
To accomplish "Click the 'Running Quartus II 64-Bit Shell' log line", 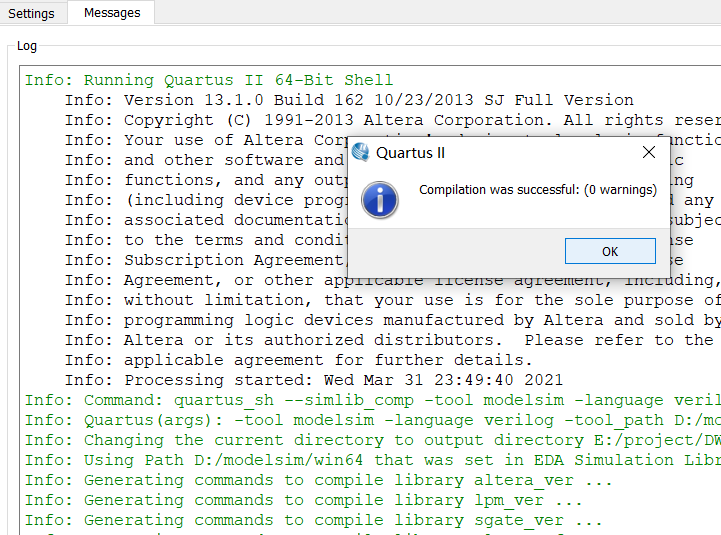I will click(x=209, y=80).
